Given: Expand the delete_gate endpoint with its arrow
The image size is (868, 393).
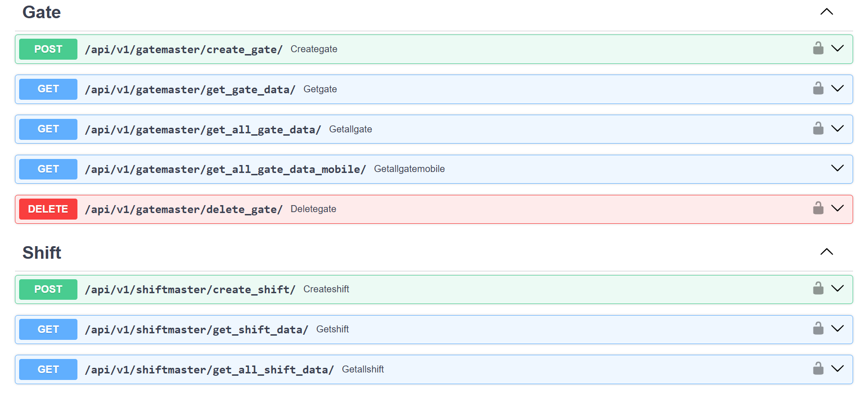Looking at the screenshot, I should pos(838,208).
